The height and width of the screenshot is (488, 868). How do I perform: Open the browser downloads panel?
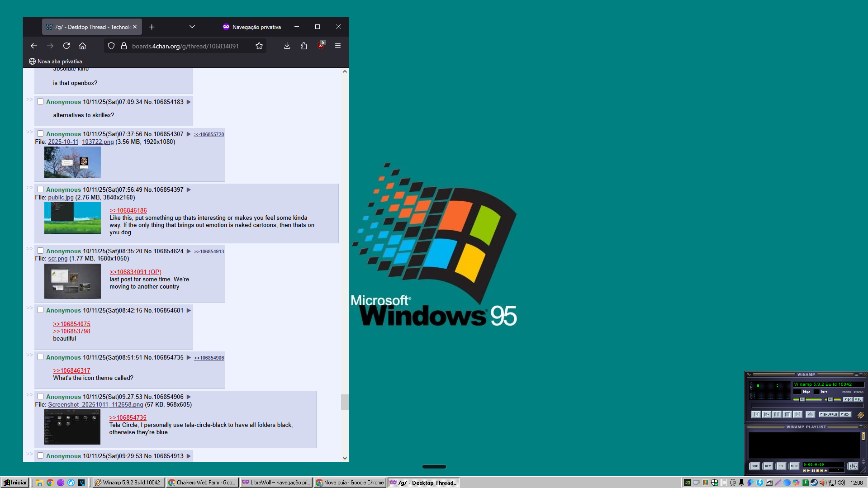(287, 46)
